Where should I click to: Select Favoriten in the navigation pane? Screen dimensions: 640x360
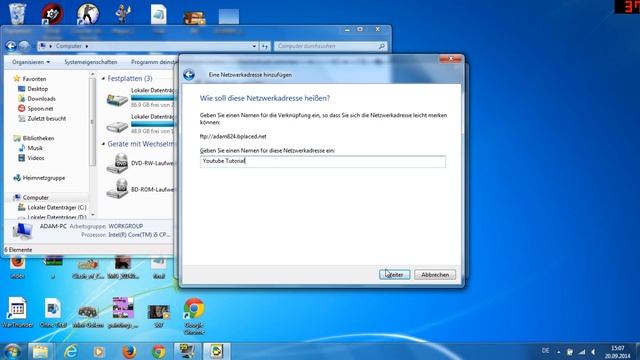click(34, 79)
